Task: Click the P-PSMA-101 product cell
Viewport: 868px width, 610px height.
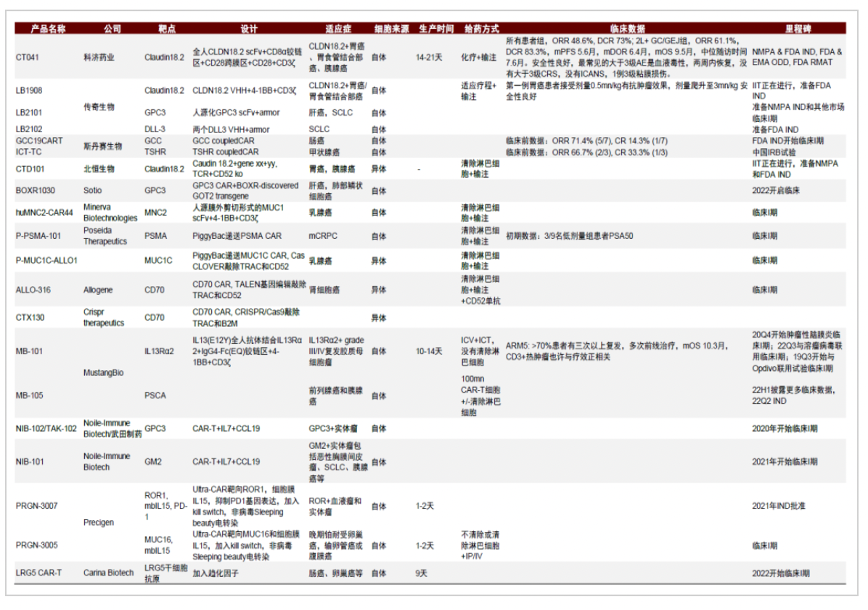Action: [x=38, y=236]
